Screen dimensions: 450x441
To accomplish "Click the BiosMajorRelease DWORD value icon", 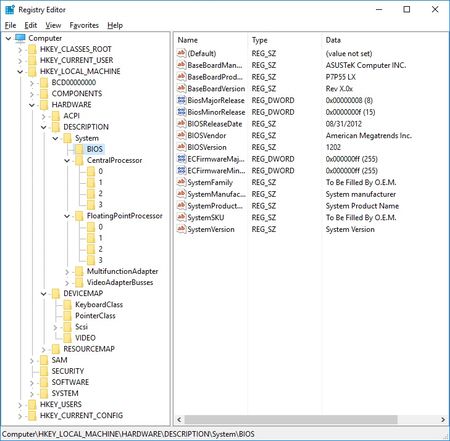I will [181, 100].
